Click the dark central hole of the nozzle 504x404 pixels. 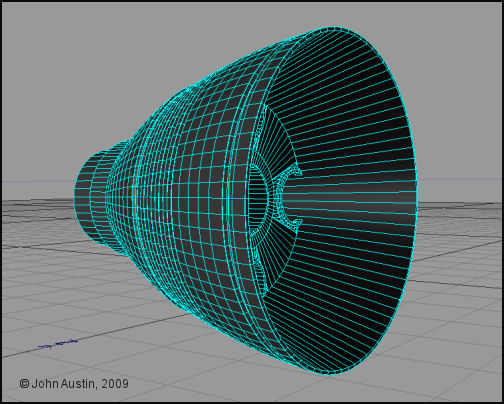coord(258,200)
